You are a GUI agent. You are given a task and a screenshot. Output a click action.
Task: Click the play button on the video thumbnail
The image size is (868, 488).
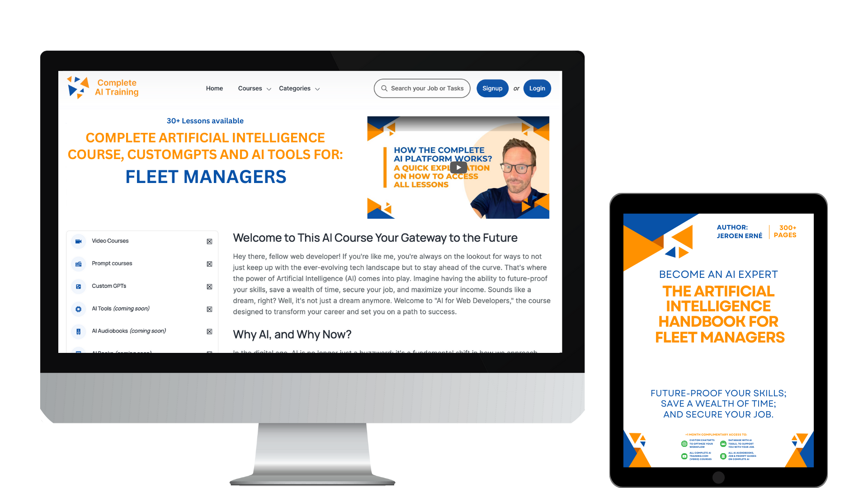[458, 168]
